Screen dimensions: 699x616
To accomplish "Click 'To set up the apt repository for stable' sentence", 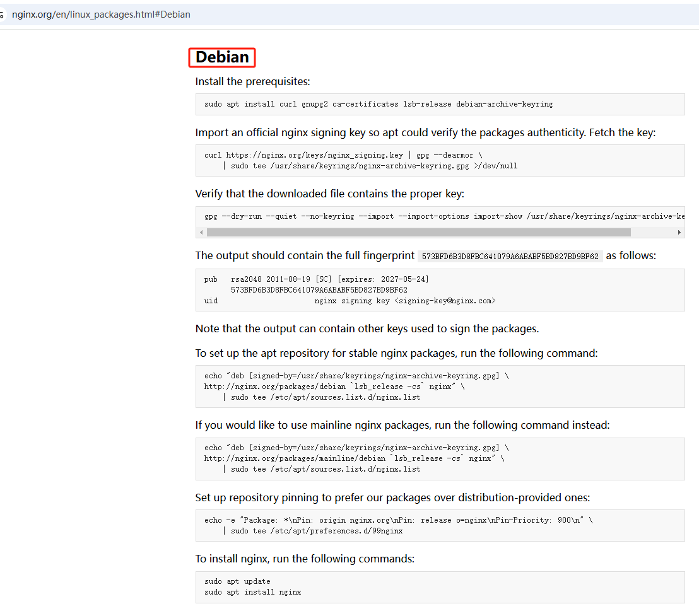I will pyautogui.click(x=396, y=353).
